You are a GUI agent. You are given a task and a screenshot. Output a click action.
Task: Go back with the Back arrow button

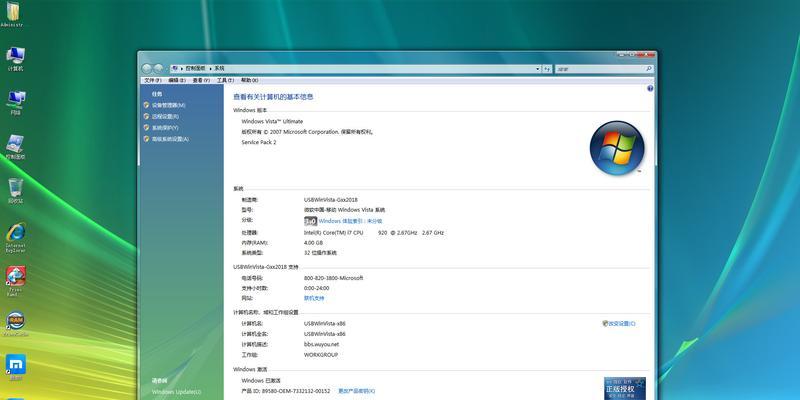pyautogui.click(x=147, y=68)
